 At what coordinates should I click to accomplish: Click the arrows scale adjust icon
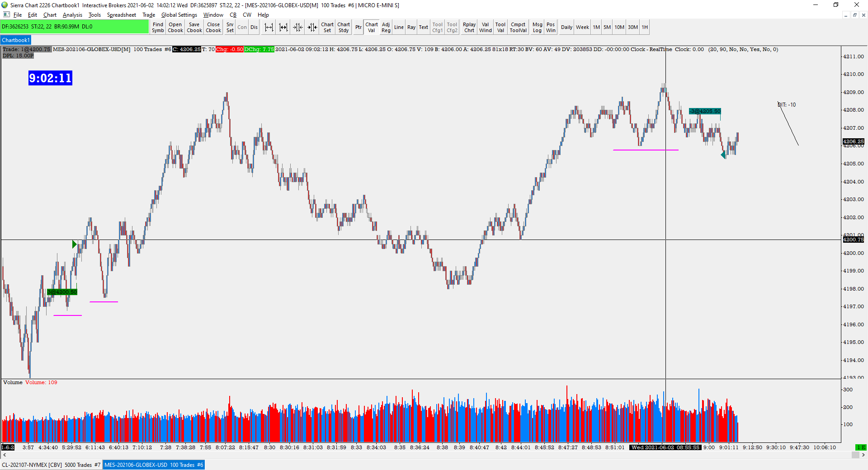pos(312,28)
